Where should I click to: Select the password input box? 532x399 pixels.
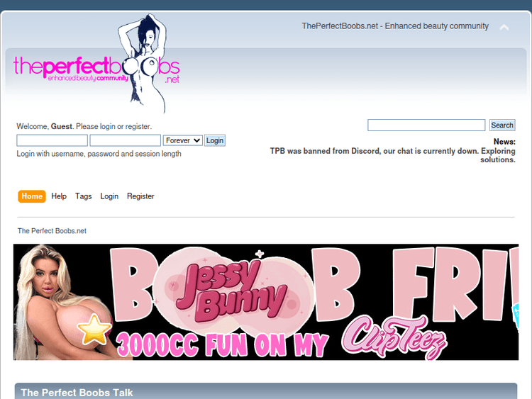[x=125, y=140]
